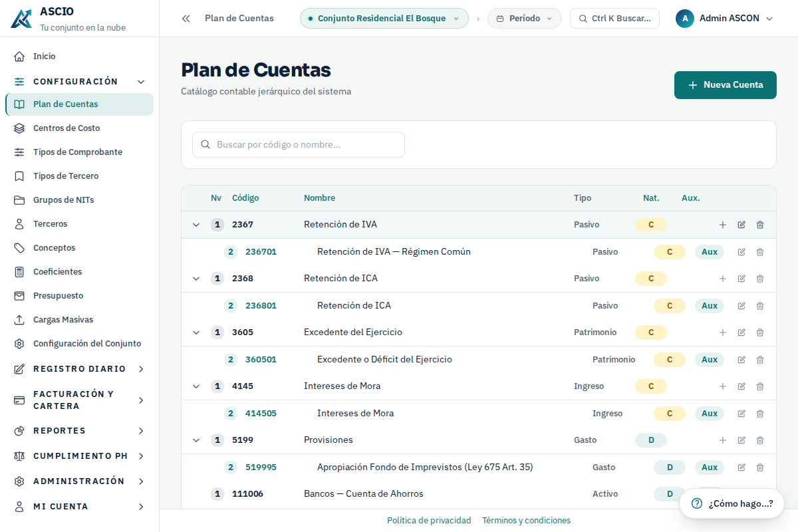The width and height of the screenshot is (798, 532).
Task: Collapse row 3605 Excedente del Ejercicio
Action: click(196, 332)
